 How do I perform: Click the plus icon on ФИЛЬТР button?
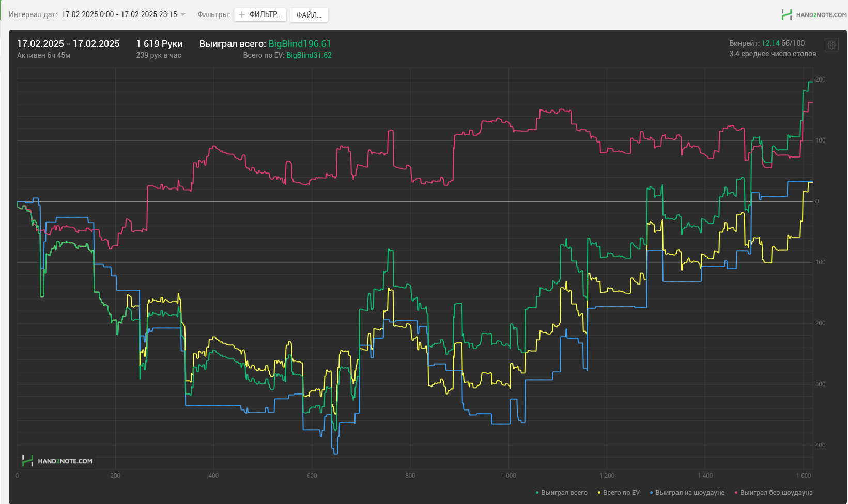pyautogui.click(x=242, y=15)
